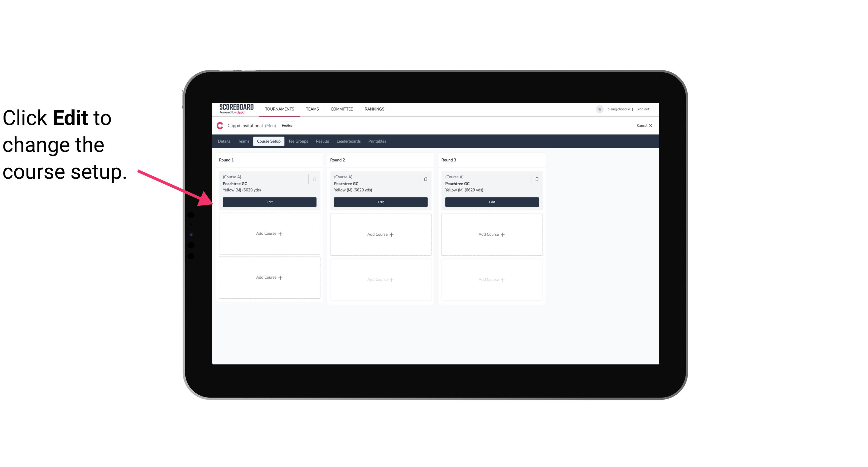The width and height of the screenshot is (868, 467).
Task: Click Edit button for Round 2
Action: coord(380,202)
